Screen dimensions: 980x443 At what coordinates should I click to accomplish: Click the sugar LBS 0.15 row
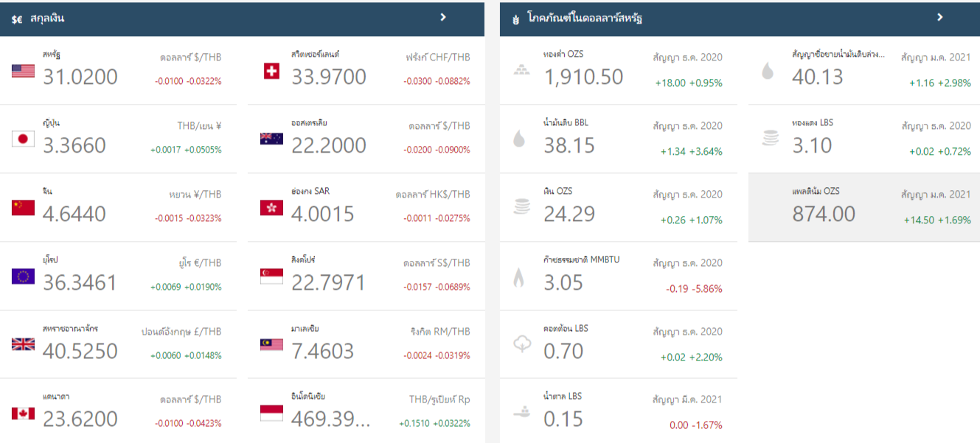click(618, 413)
